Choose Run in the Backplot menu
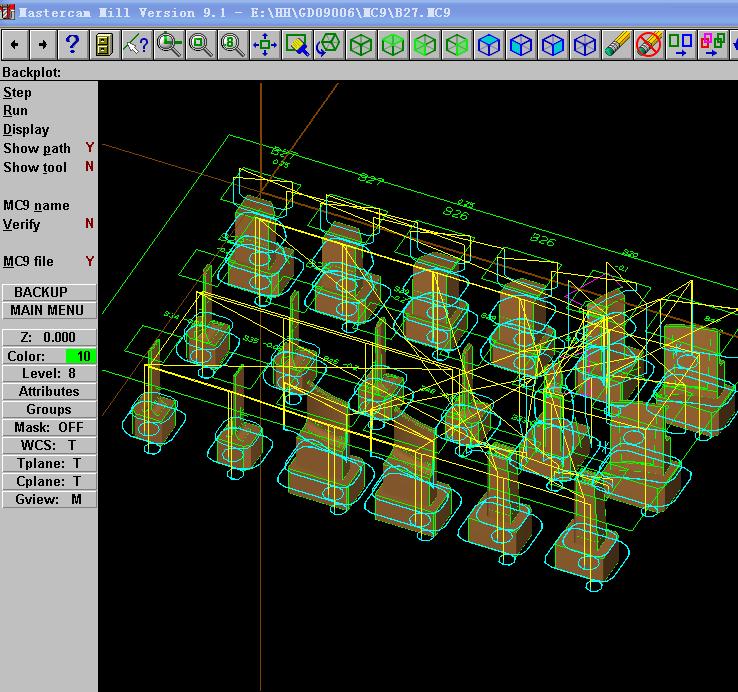 pyautogui.click(x=16, y=111)
